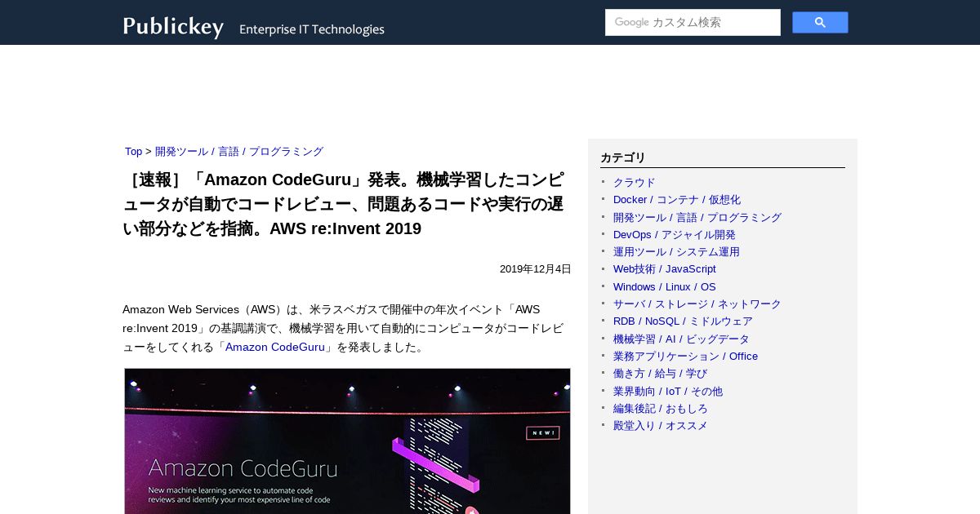Screen dimensions: 980x514
Task: Open the Amazon CodeGuru link in article text
Action: point(274,347)
